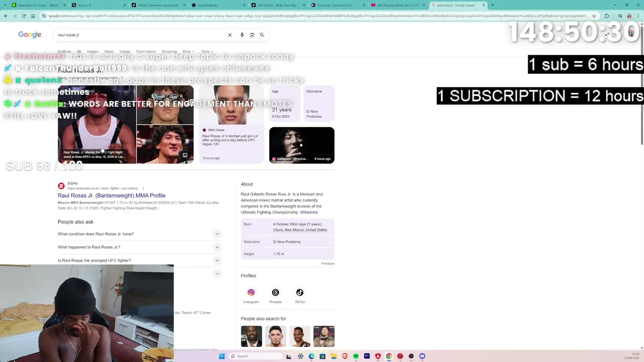Send Feedback on the knowledge panel
The image size is (644, 362).
click(x=328, y=263)
